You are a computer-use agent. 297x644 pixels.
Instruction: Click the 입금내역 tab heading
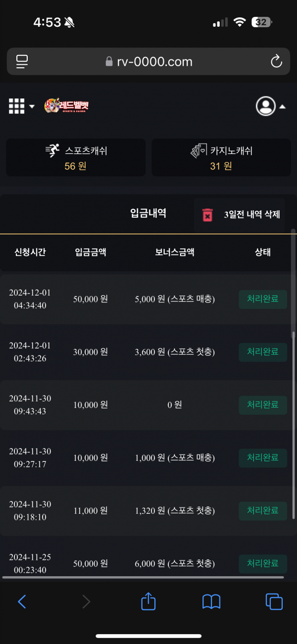pos(148,213)
